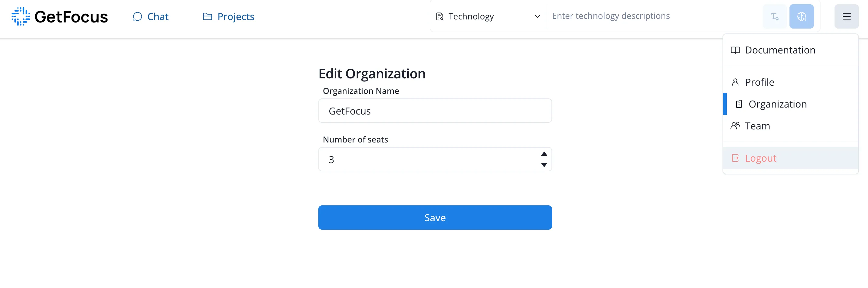Click the Logout exit icon
This screenshot has height=288, width=868.
tap(735, 158)
